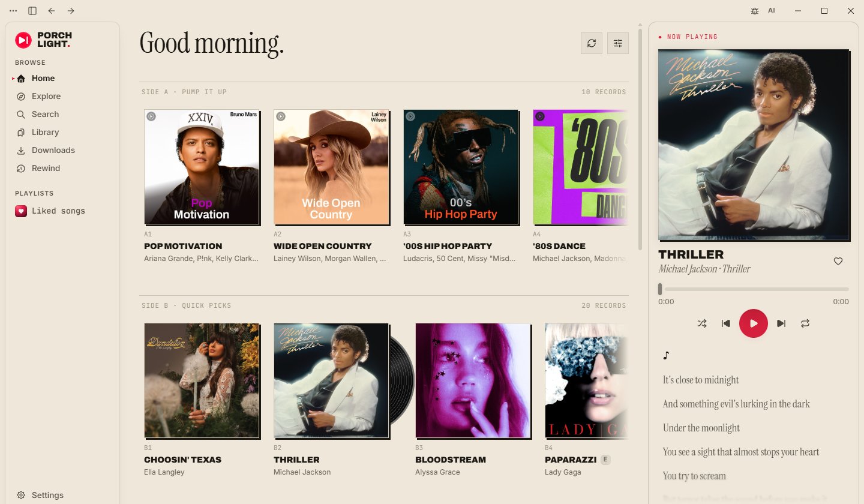Click the AI button in title bar
The image size is (864, 504).
coord(772,11)
